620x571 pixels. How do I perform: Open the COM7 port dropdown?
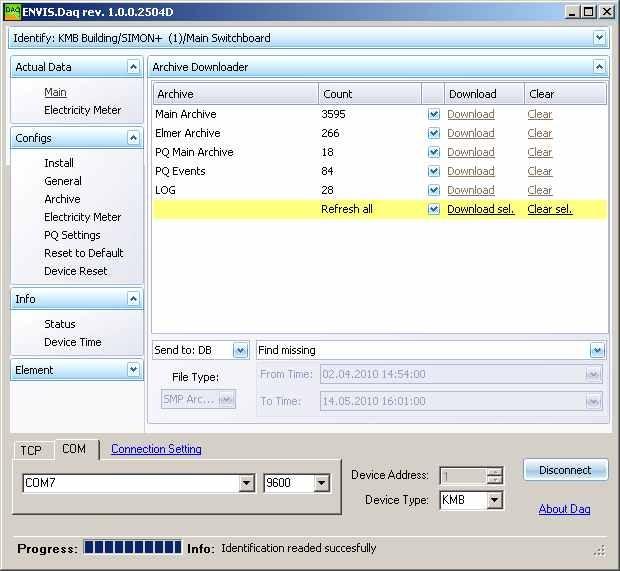pos(246,483)
